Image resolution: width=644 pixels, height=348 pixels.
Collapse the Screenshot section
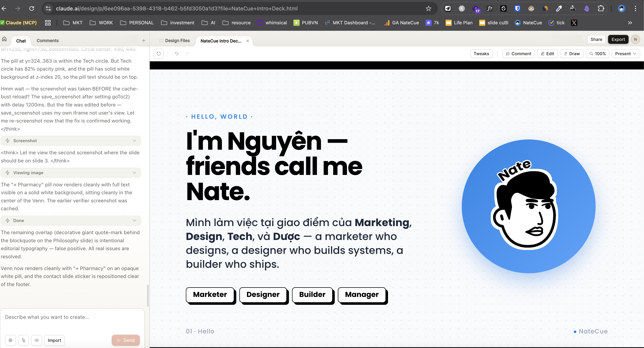[x=135, y=140]
